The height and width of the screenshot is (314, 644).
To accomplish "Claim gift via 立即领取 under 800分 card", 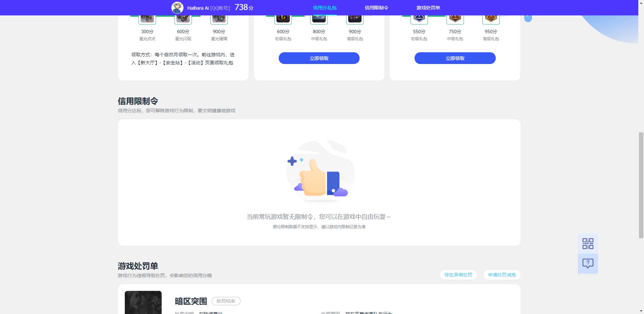I will [x=319, y=58].
